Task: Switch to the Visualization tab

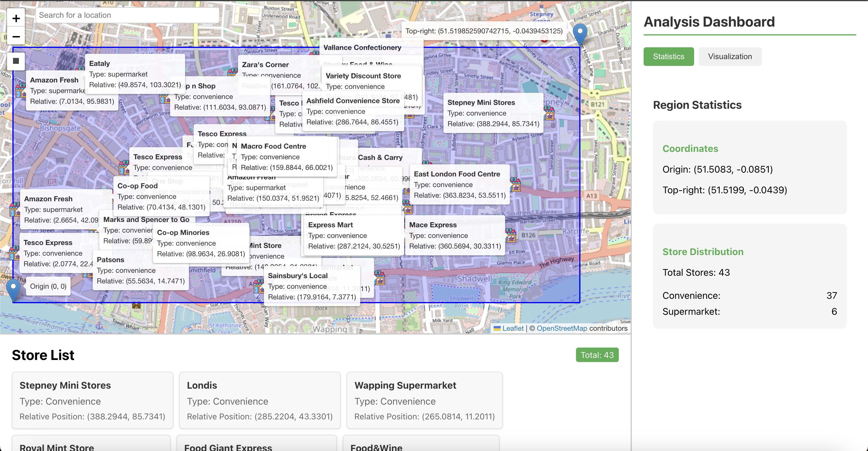Action: (x=730, y=57)
